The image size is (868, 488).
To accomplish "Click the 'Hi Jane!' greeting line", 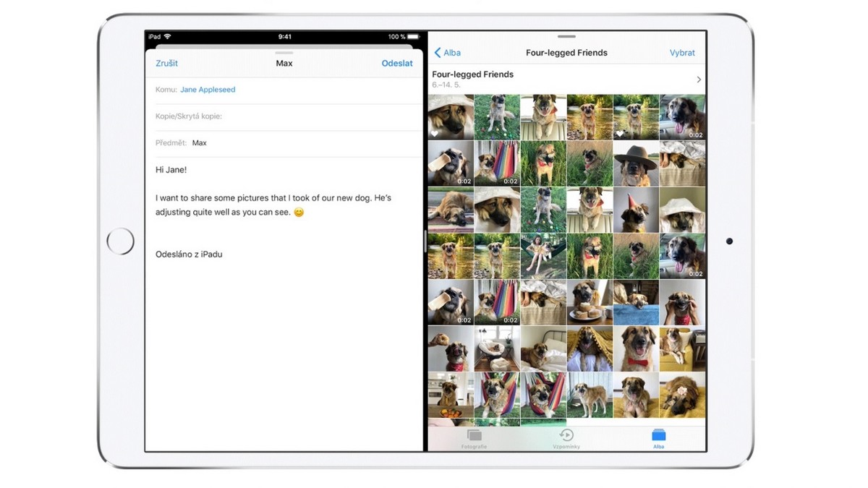I will 171,170.
